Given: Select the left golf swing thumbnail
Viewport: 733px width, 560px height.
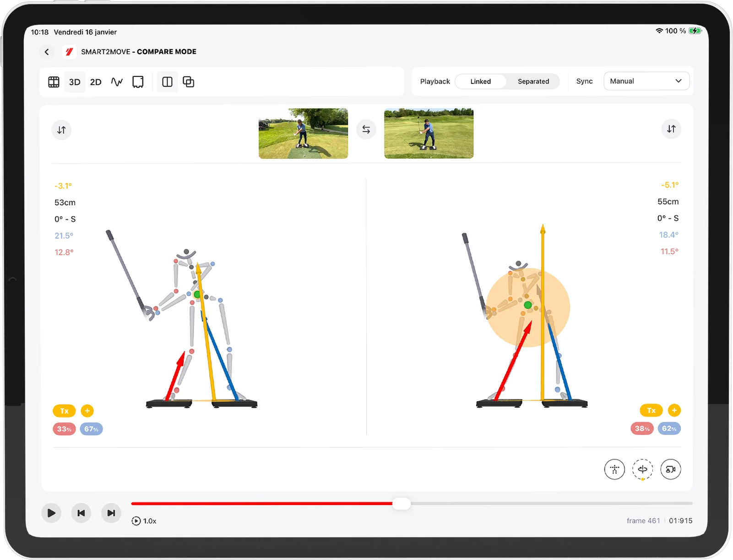Looking at the screenshot, I should pos(303,133).
